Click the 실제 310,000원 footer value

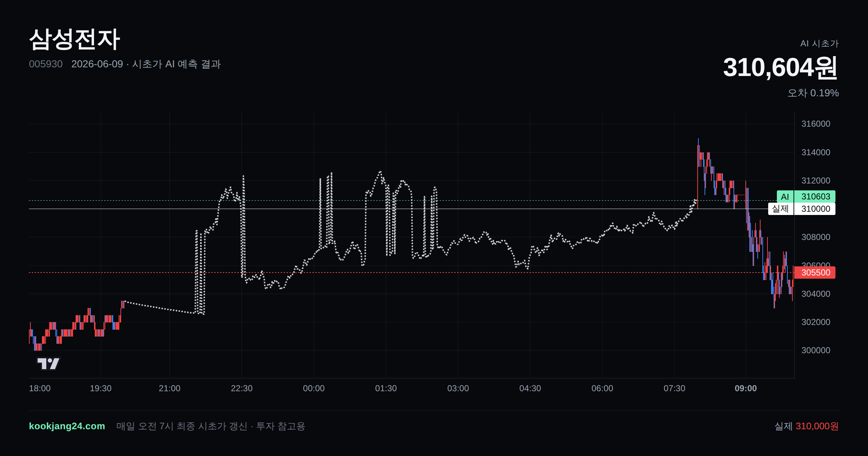click(807, 426)
